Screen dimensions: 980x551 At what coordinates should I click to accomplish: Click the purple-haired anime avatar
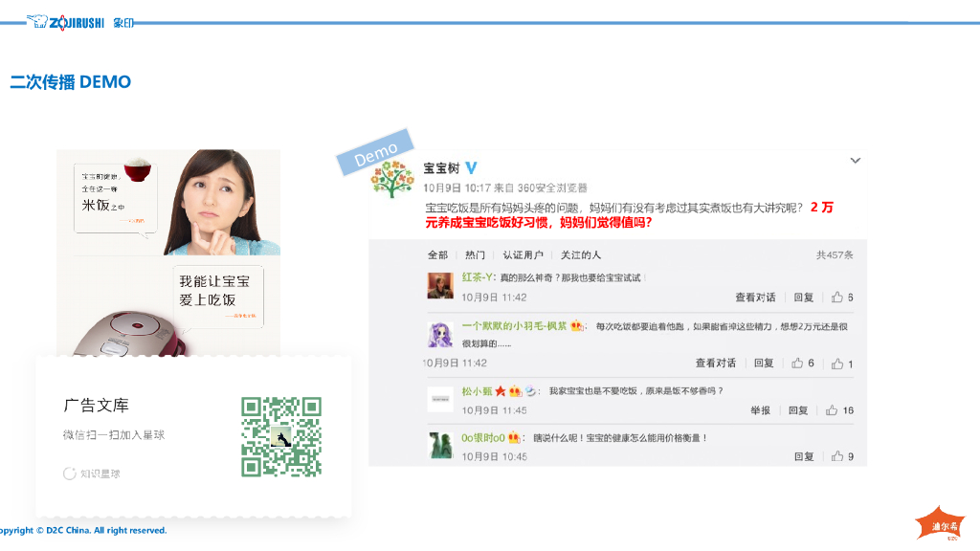click(440, 336)
